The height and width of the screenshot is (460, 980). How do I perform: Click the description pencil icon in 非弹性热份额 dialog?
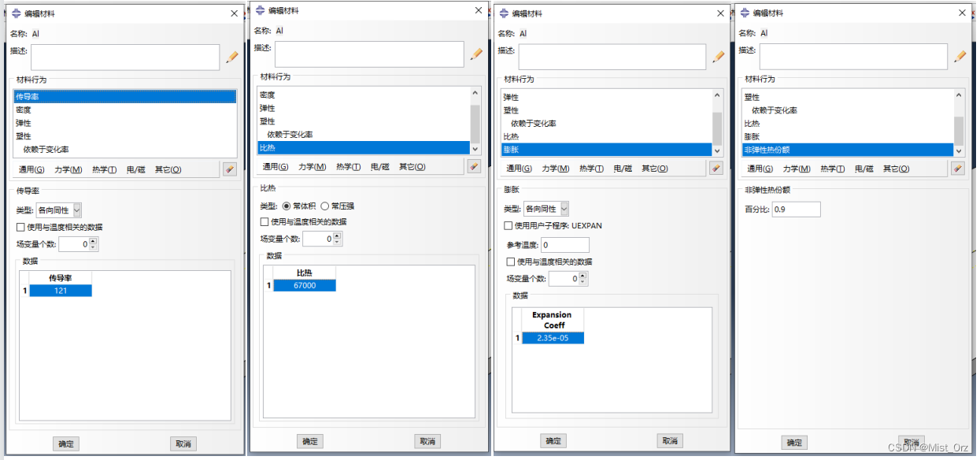click(x=960, y=56)
